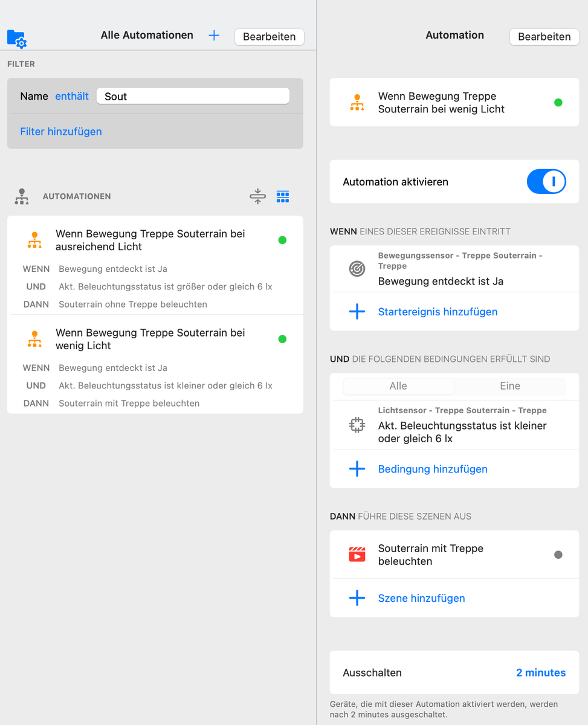Click the gray status dot of scene

[x=558, y=555]
